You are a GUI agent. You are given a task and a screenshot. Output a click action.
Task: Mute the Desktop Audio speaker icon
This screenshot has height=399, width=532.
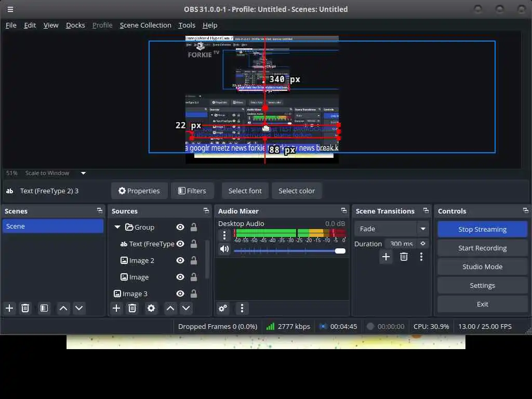[x=224, y=249]
